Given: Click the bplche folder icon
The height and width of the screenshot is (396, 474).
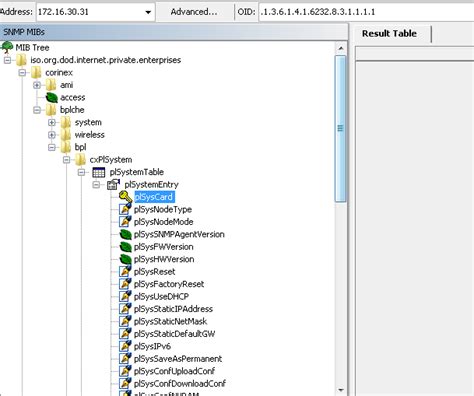Looking at the screenshot, I should (51, 110).
